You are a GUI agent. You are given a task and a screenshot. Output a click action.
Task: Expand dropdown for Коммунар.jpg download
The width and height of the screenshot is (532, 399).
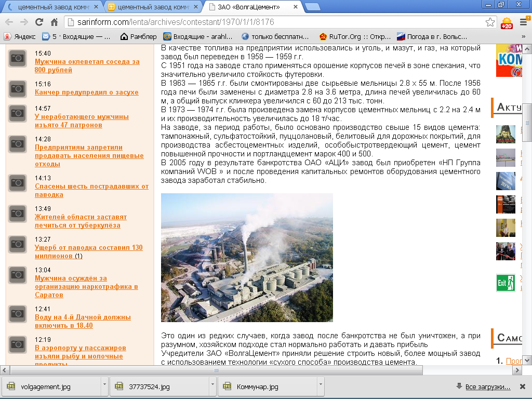[x=320, y=387]
